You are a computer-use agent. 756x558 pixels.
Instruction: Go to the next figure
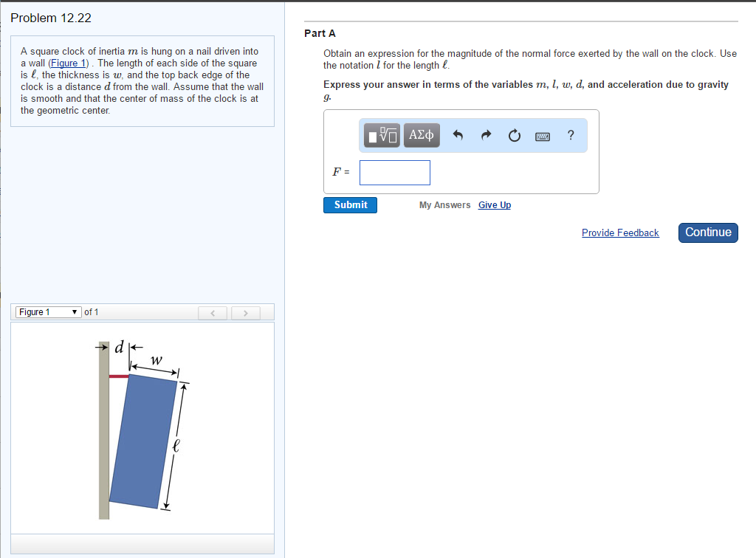point(245,312)
